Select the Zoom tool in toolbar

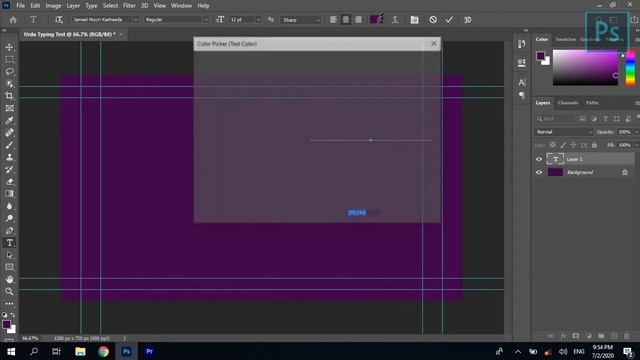pyautogui.click(x=9, y=291)
